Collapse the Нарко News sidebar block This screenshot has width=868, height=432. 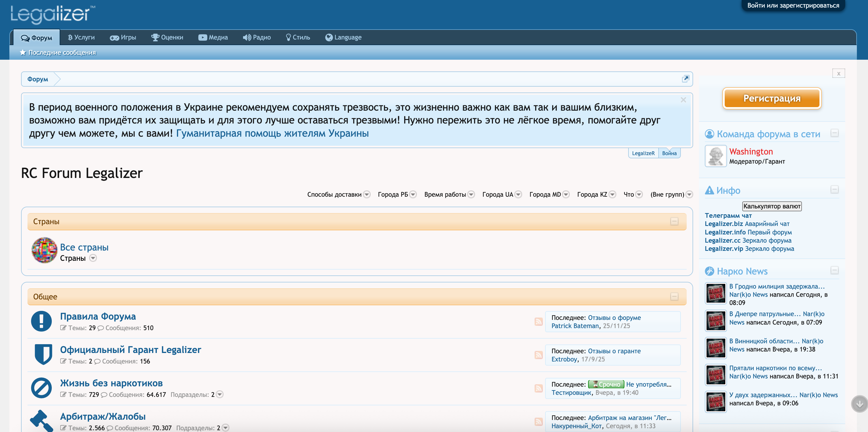pyautogui.click(x=834, y=270)
